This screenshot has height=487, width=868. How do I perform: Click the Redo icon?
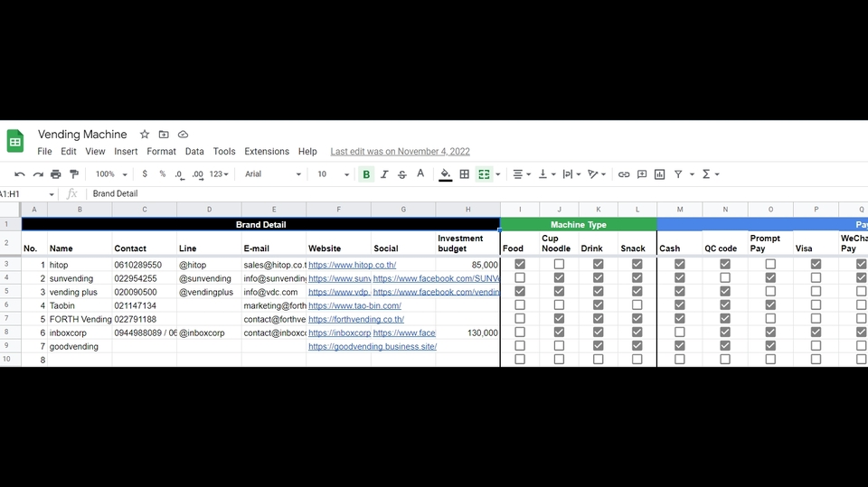38,174
